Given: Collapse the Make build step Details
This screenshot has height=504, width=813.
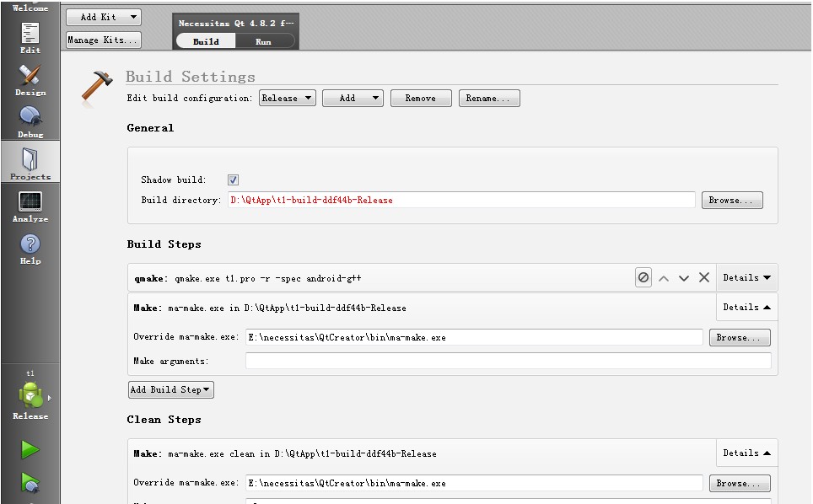Looking at the screenshot, I should click(x=746, y=307).
